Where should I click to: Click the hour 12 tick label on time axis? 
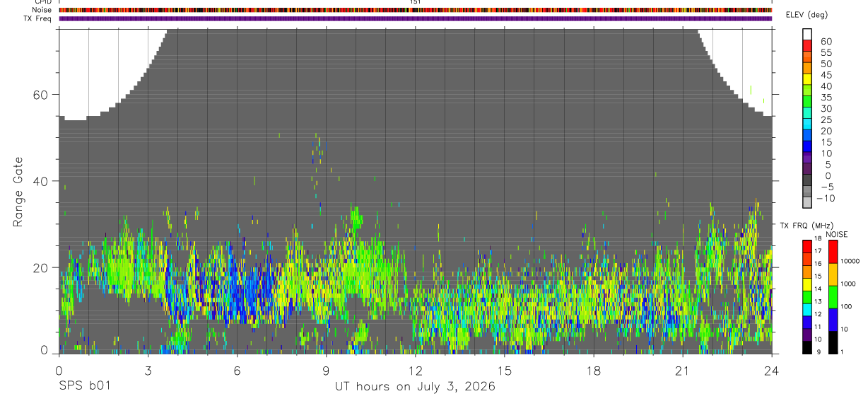tap(416, 370)
